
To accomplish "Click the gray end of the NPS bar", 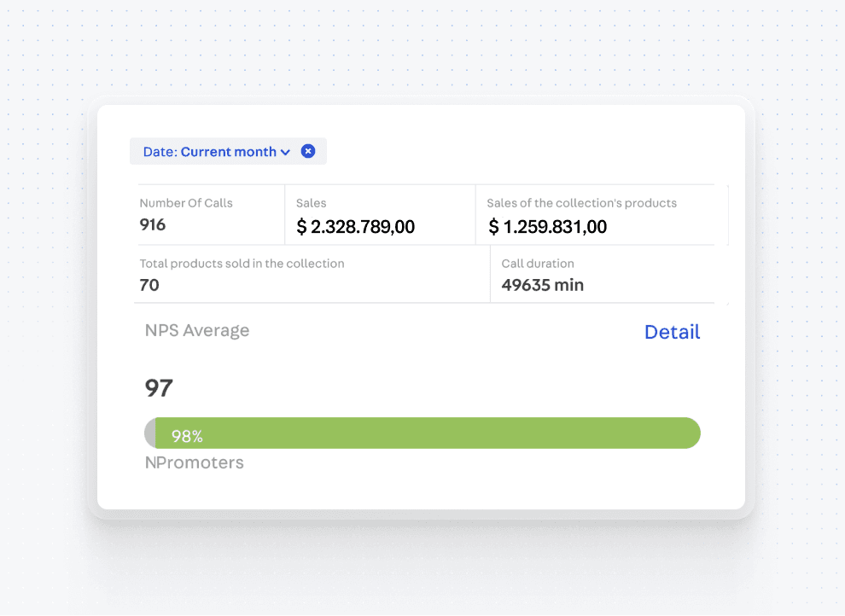I will click(x=150, y=433).
